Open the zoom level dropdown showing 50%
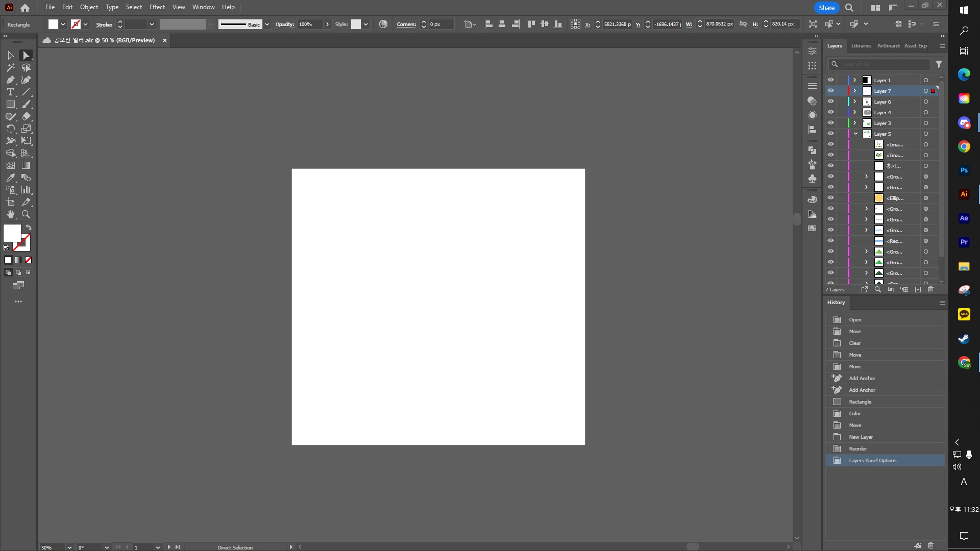 [x=69, y=547]
